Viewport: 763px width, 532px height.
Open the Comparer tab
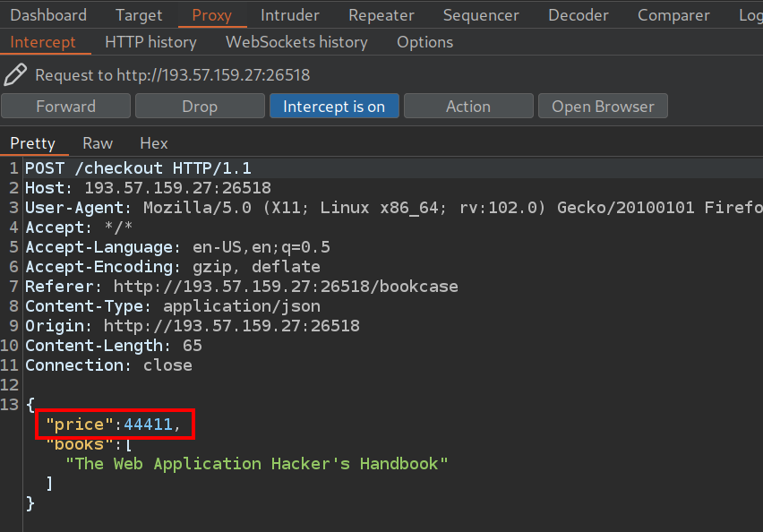[673, 15]
